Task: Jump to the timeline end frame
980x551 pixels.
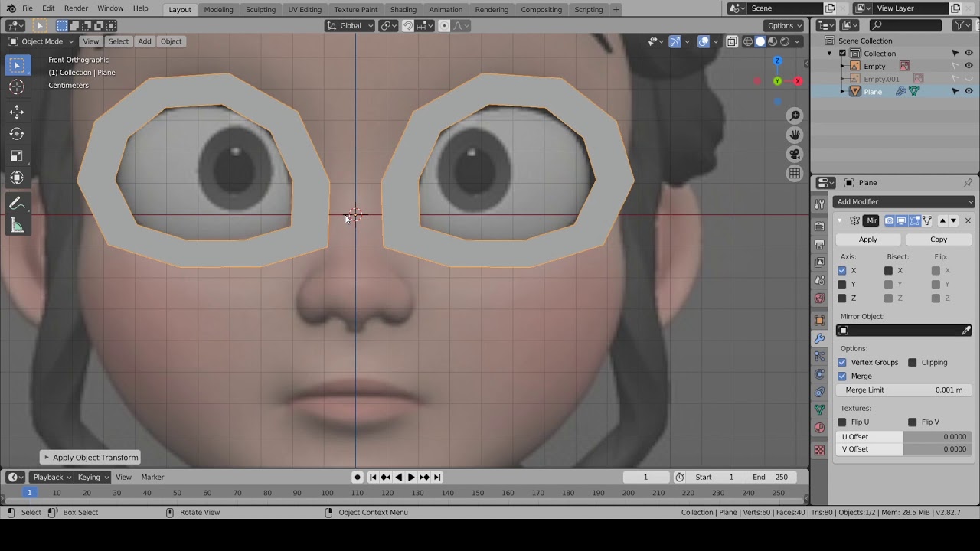Action: click(x=437, y=478)
